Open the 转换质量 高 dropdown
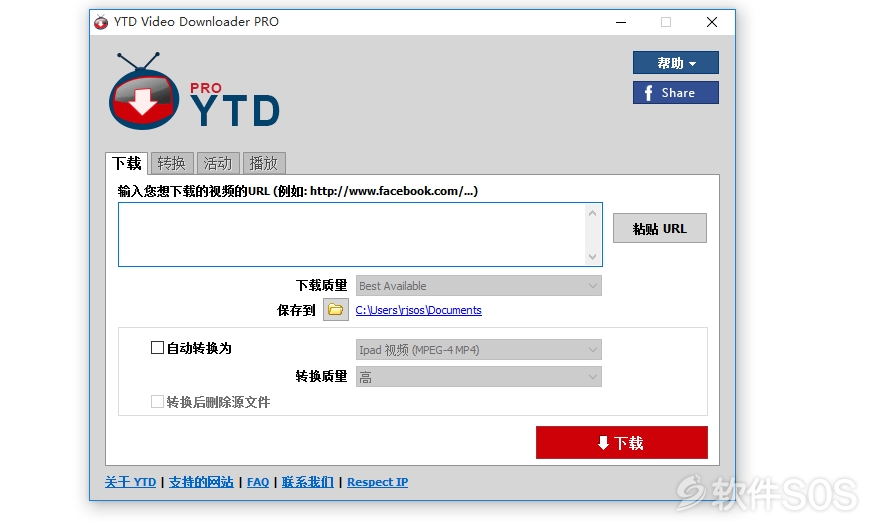 tap(478, 377)
